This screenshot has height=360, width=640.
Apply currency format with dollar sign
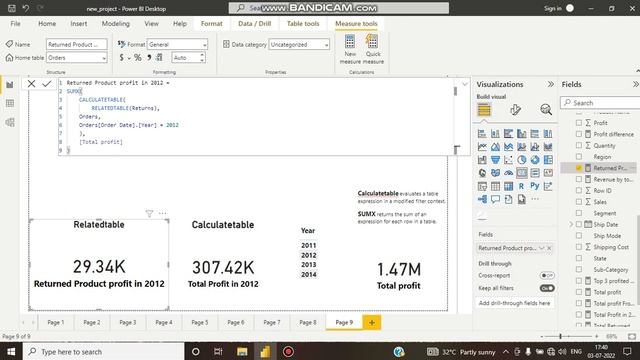pos(122,58)
